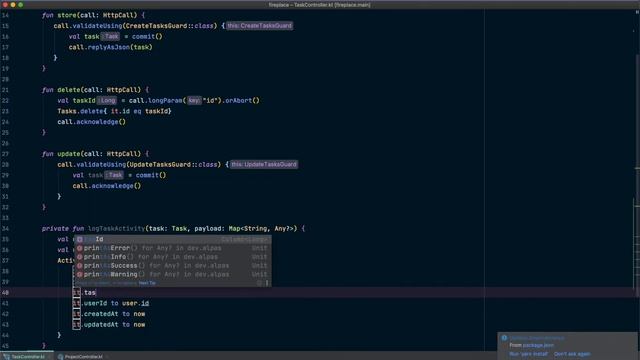Place cursor on the 'store' function name
Viewport: 640px width, 360px height.
(x=67, y=15)
